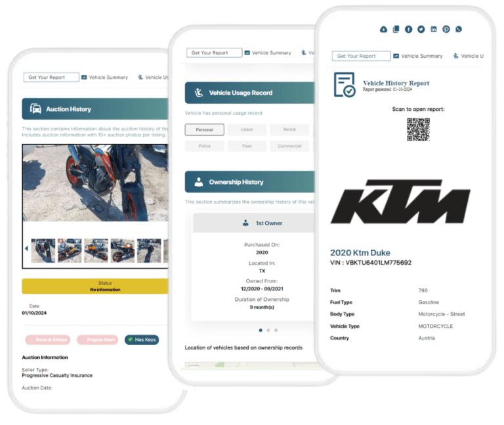The height and width of the screenshot is (425, 504).
Task: Select the Personal usage type
Action: pyautogui.click(x=204, y=129)
